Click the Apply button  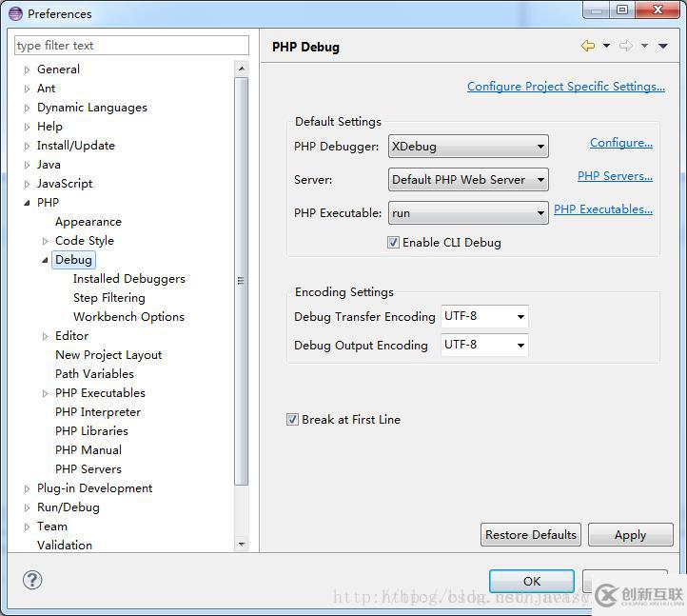tap(631, 534)
